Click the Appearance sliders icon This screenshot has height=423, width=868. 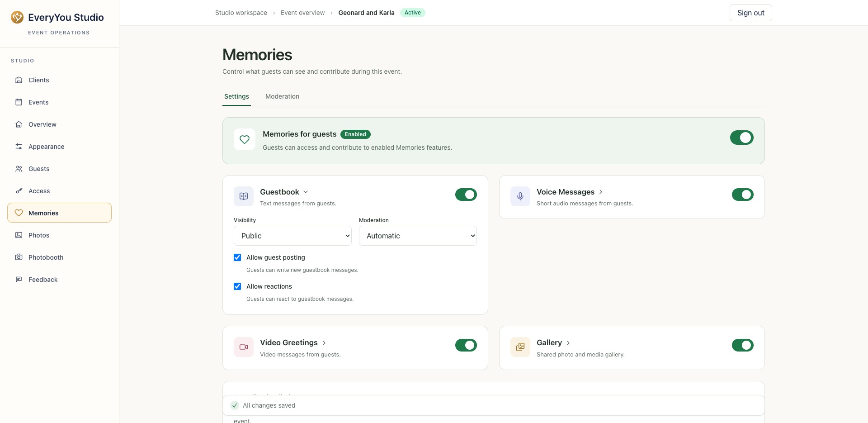pos(19,147)
